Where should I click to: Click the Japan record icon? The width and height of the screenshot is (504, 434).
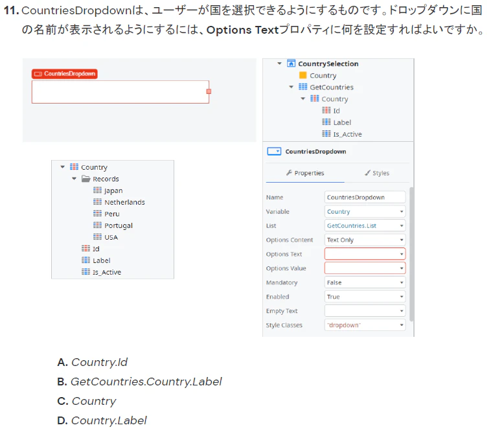(97, 190)
